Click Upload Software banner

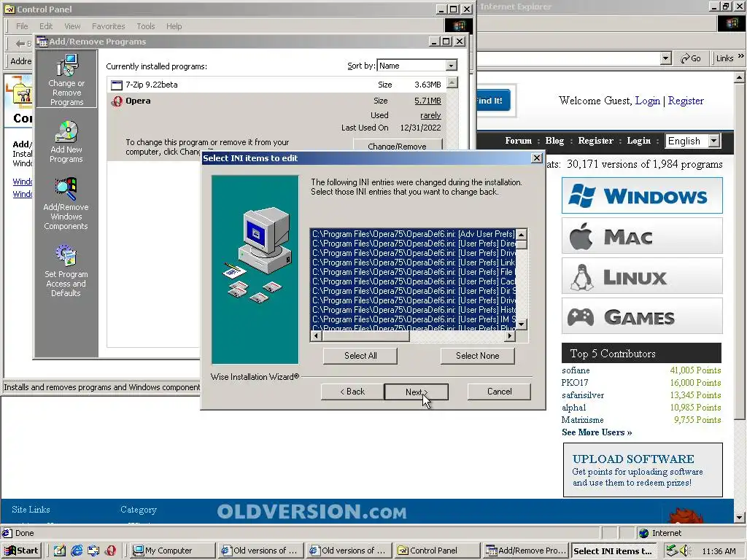643,470
